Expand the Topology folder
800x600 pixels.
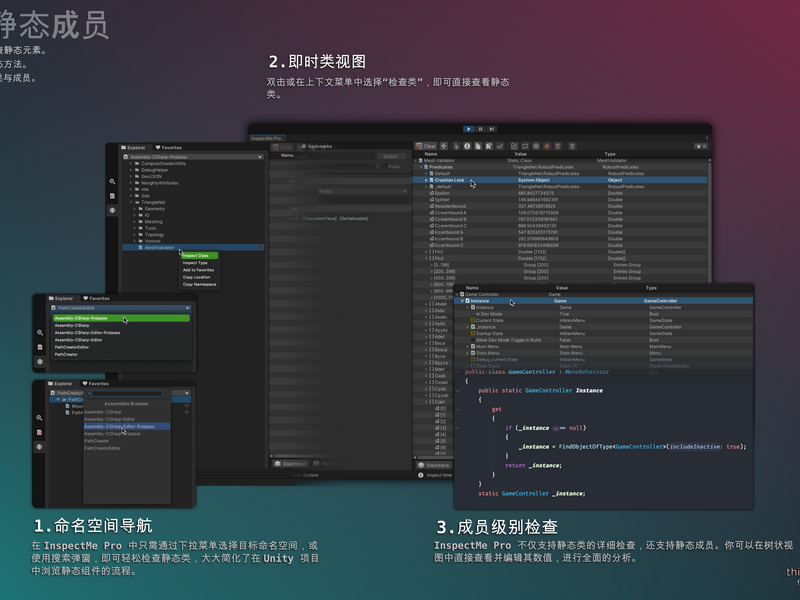(x=135, y=235)
